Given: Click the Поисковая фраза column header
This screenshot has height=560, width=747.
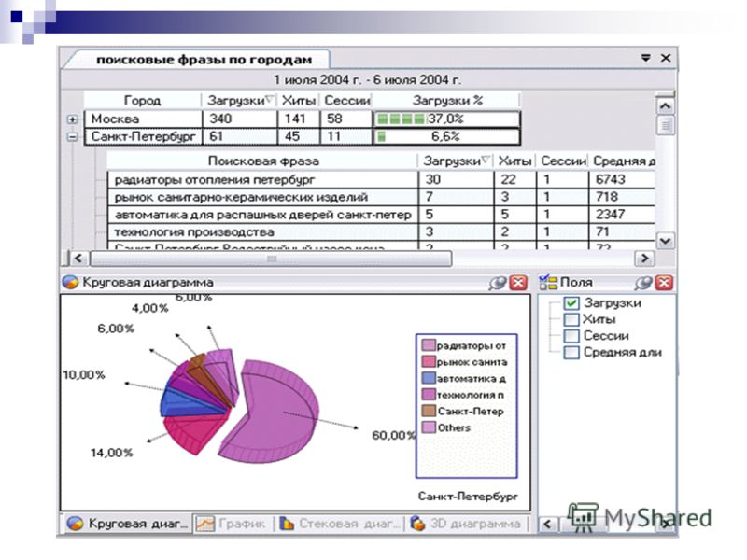Looking at the screenshot, I should pos(263,161).
